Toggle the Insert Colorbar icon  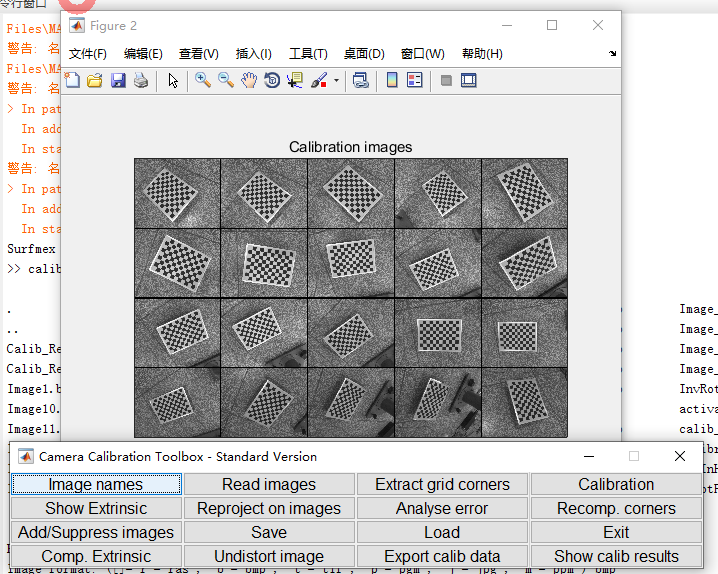(x=392, y=81)
